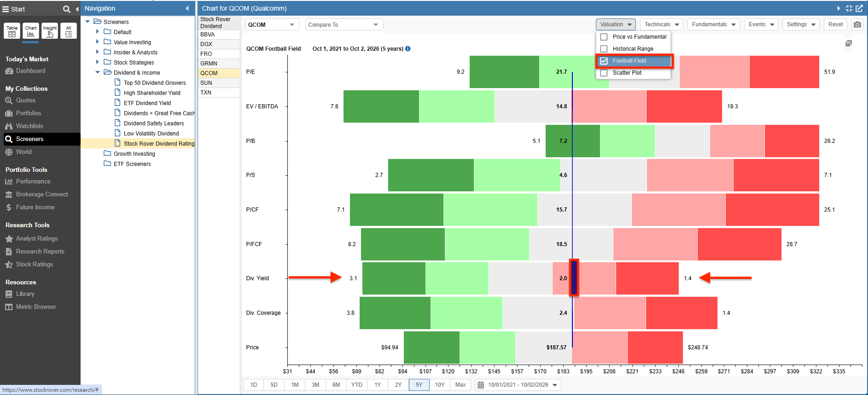Enable Price vs Fundamental checkbox
This screenshot has height=395, width=868.
tap(604, 37)
